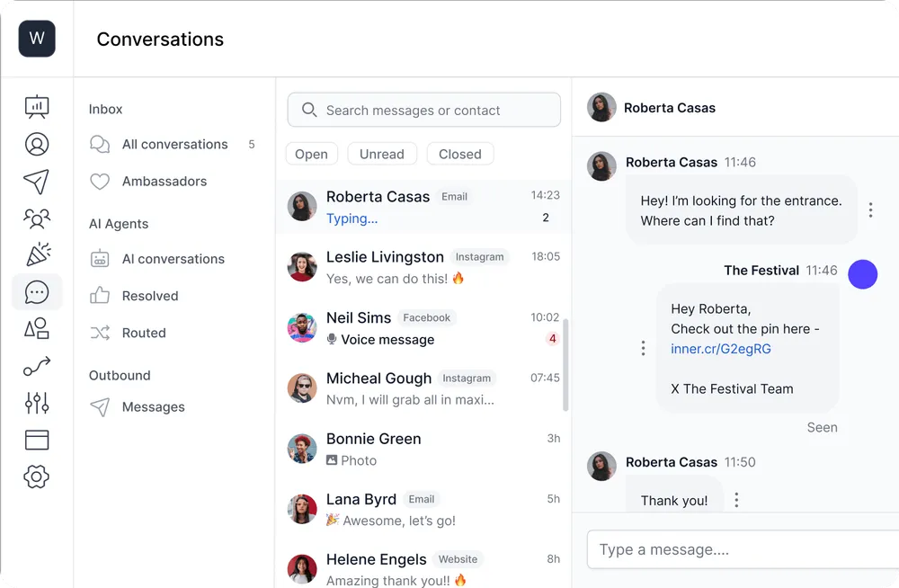Toggle the Unread filter chip

pos(382,154)
